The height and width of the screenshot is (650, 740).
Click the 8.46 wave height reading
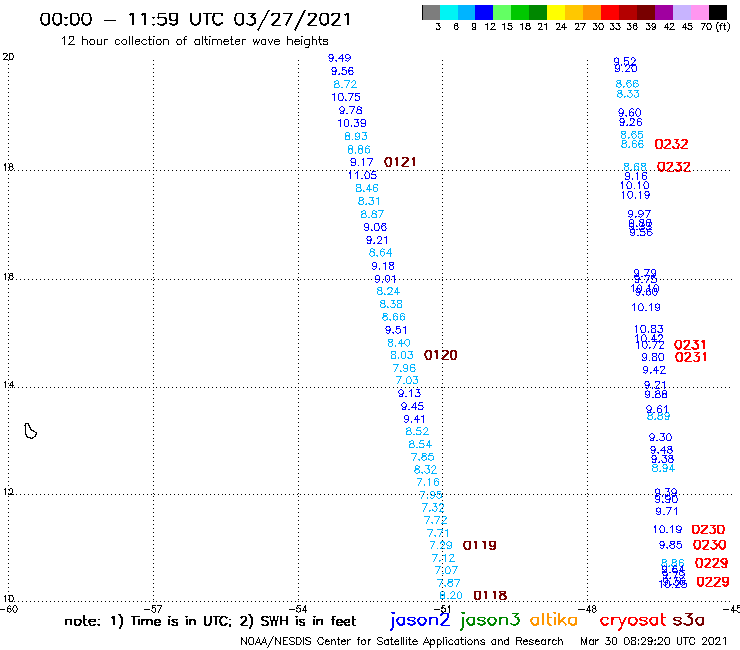click(367, 188)
